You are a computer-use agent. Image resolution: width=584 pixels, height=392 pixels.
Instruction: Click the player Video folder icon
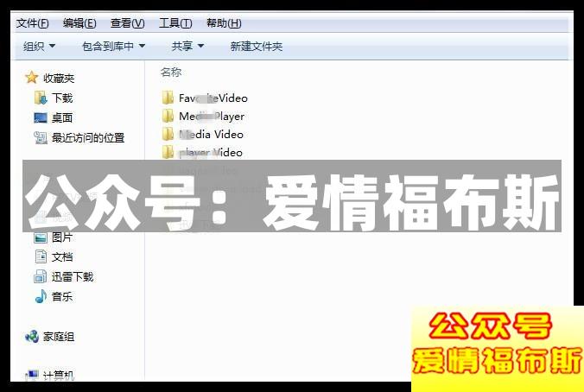coord(168,152)
